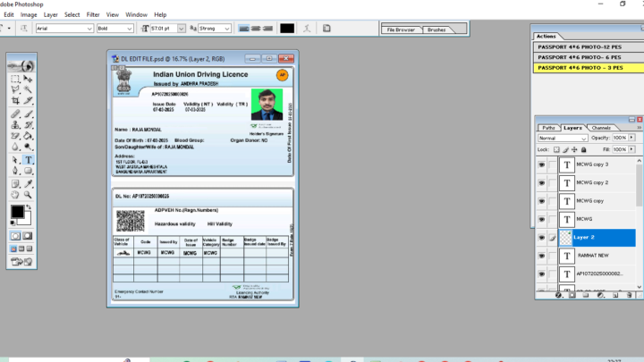Hide Layer 2 with its eye icon
Image resolution: width=644 pixels, height=362 pixels.
pyautogui.click(x=542, y=238)
